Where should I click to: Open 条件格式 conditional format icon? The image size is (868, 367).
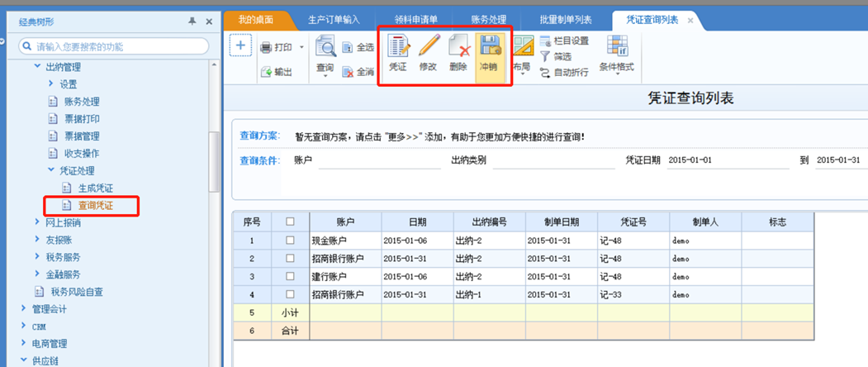click(617, 46)
